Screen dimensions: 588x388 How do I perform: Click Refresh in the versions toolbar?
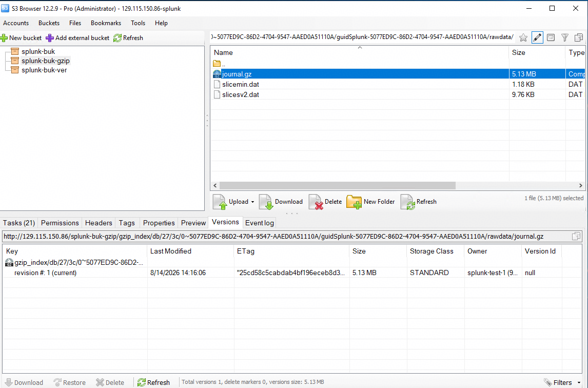(x=153, y=382)
